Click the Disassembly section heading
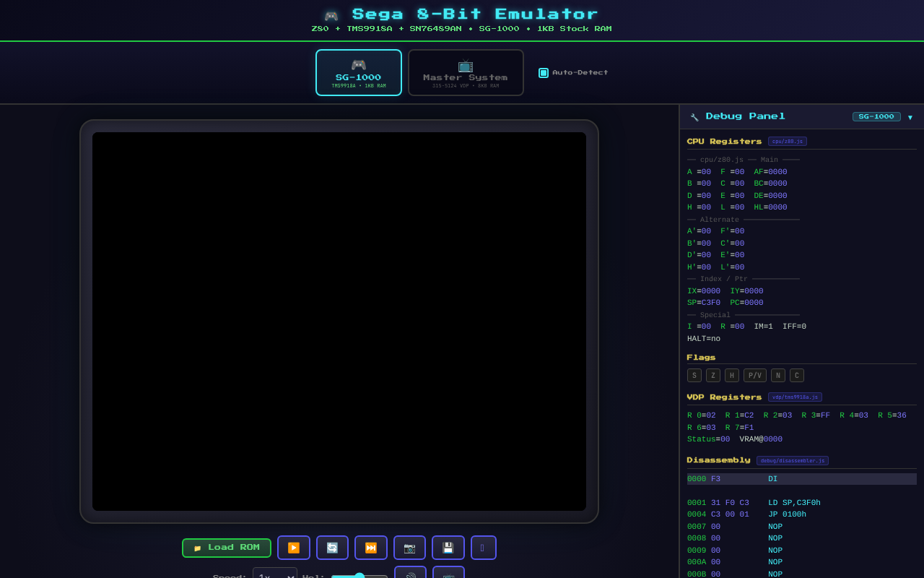The height and width of the screenshot is (578, 924). click(x=718, y=460)
